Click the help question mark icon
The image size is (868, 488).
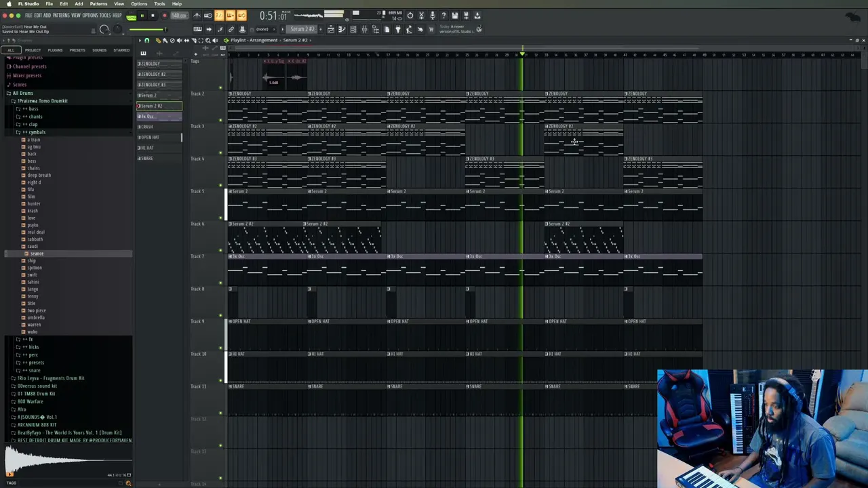443,16
